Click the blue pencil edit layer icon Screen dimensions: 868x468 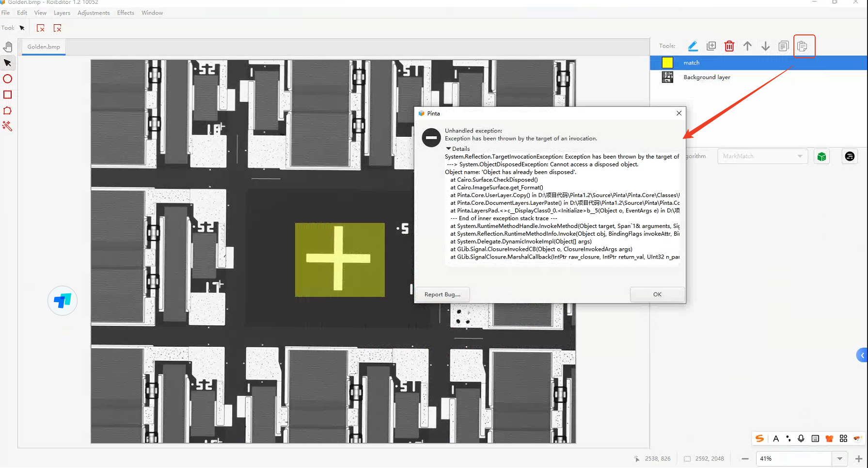coord(693,46)
